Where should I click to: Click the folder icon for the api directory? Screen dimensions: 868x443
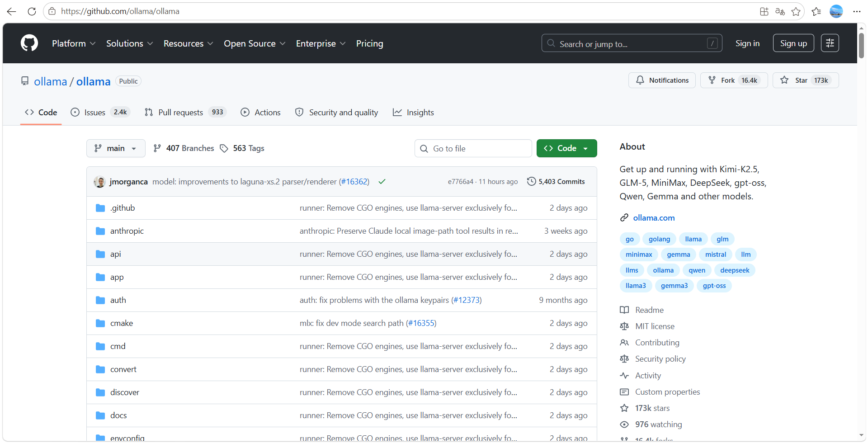point(100,254)
